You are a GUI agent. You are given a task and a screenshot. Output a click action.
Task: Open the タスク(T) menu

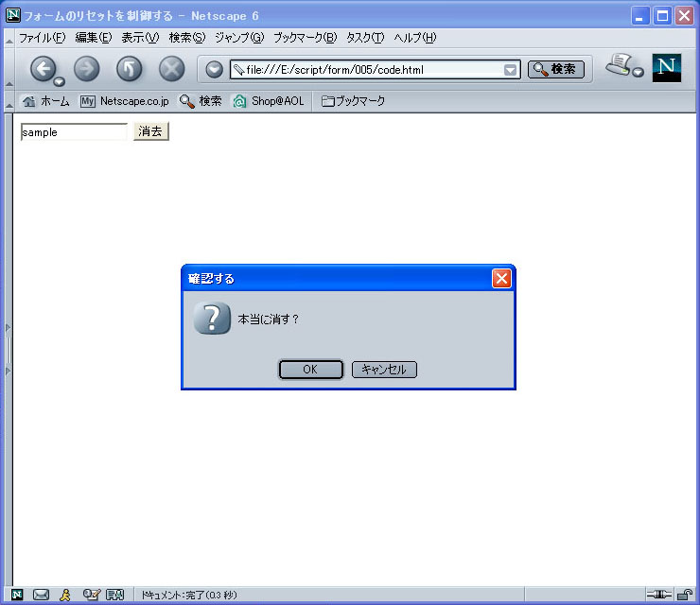pyautogui.click(x=365, y=38)
